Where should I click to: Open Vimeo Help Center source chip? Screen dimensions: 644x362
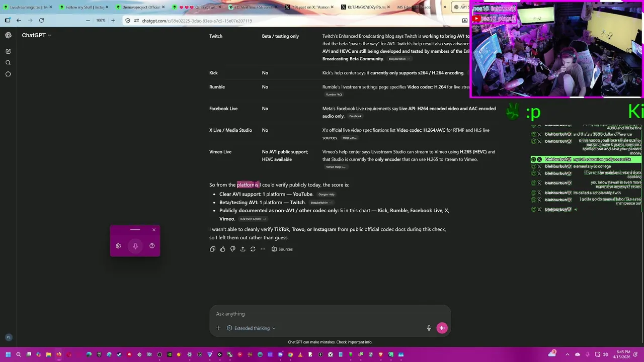(x=335, y=167)
